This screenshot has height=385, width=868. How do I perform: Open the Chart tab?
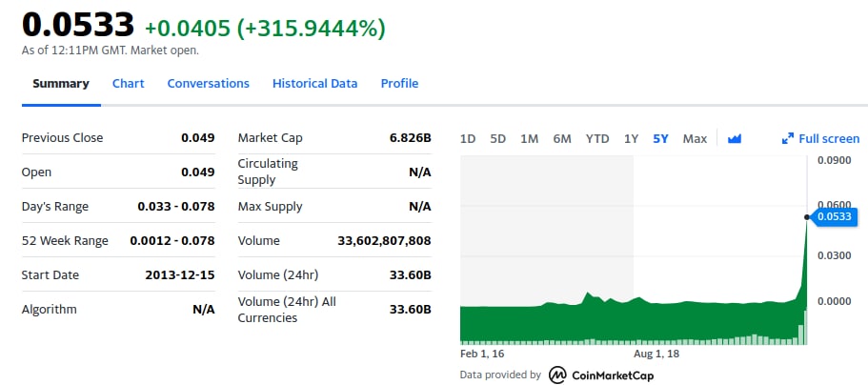point(128,84)
